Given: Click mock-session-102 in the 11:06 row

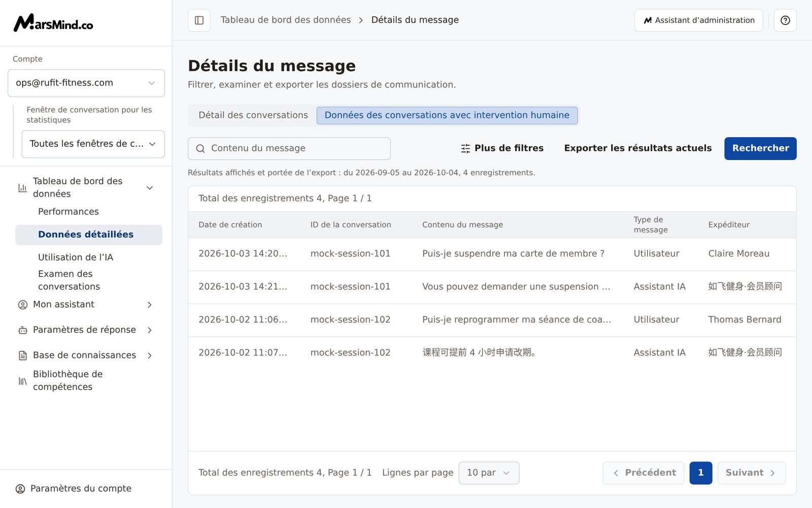Looking at the screenshot, I should pos(351,320).
